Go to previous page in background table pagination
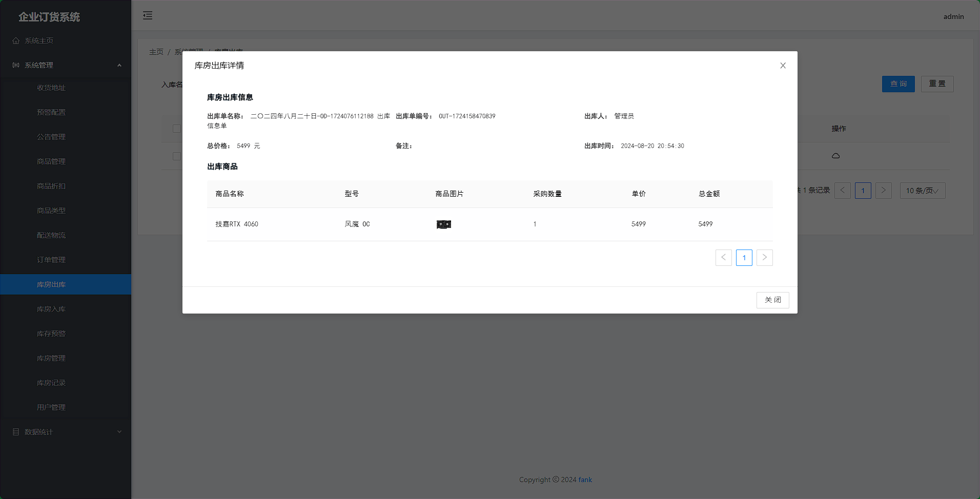 (842, 191)
